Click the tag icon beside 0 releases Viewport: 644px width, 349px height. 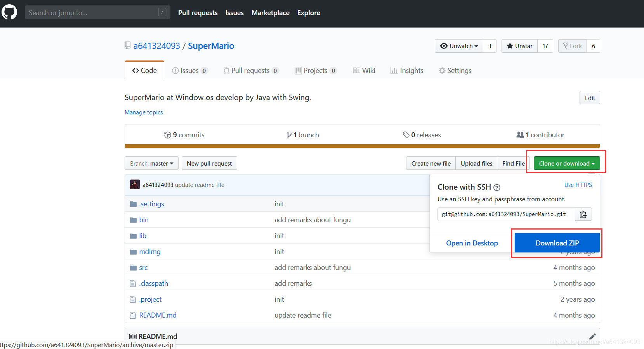[406, 135]
